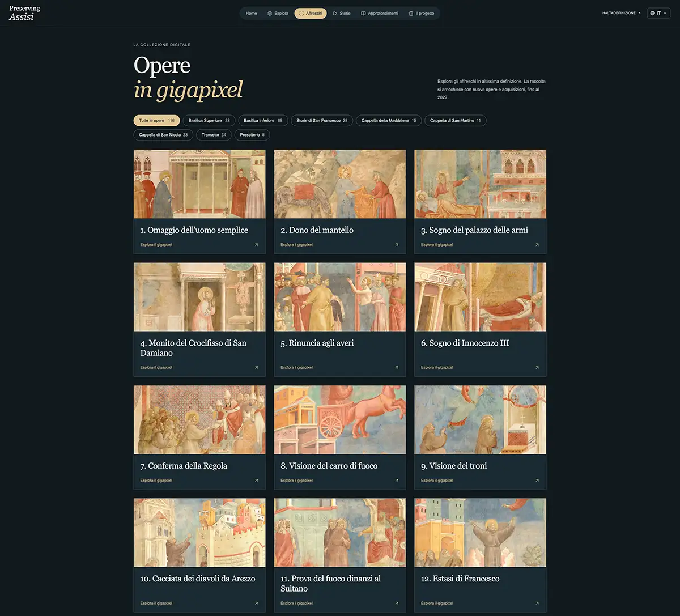Open arrow icon on Visione dei troni card
This screenshot has width=680, height=616.
coord(537,481)
